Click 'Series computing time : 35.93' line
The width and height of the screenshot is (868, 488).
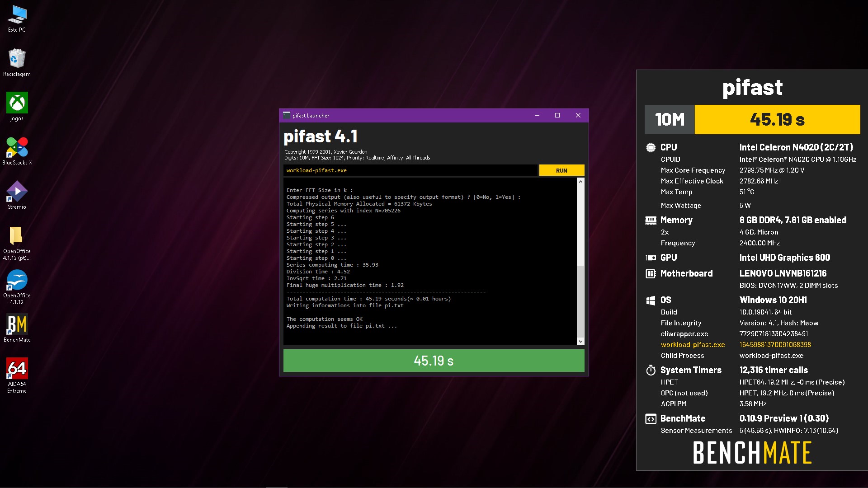tap(332, 265)
